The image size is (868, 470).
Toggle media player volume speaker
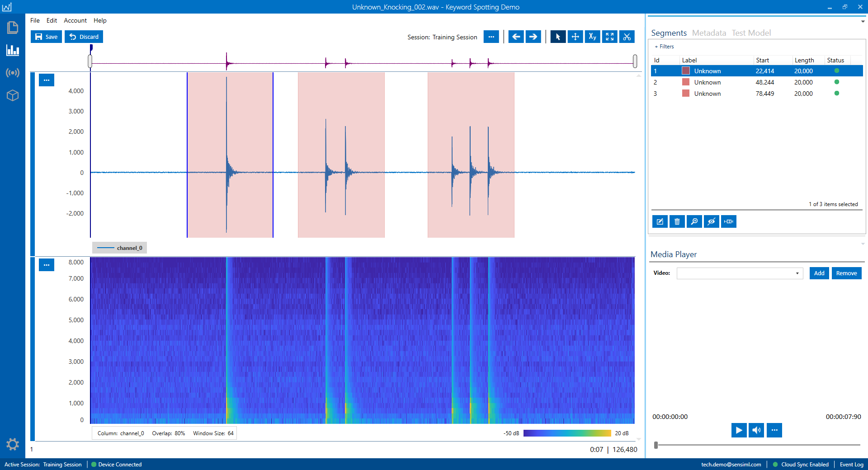(x=756, y=430)
